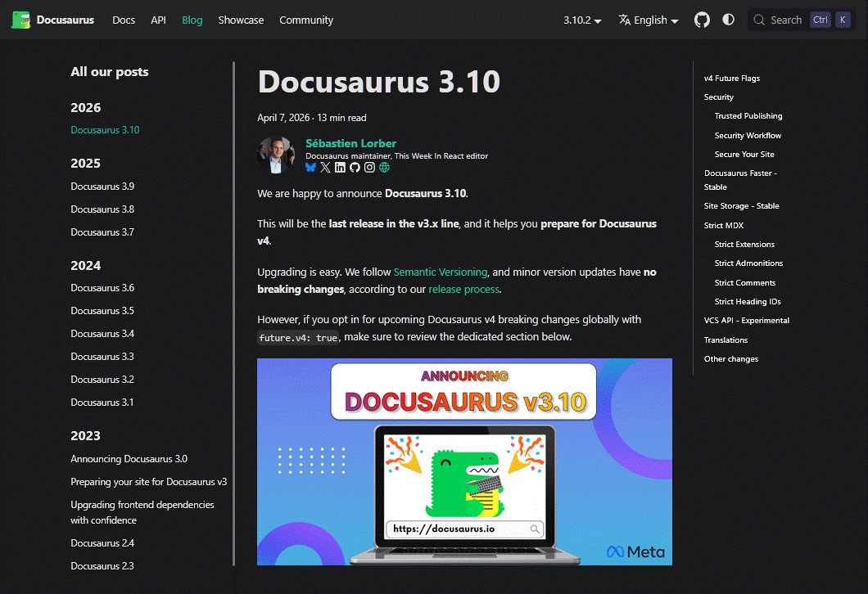Open the author's LinkedIn icon
The width and height of the screenshot is (868, 594).
click(x=340, y=167)
